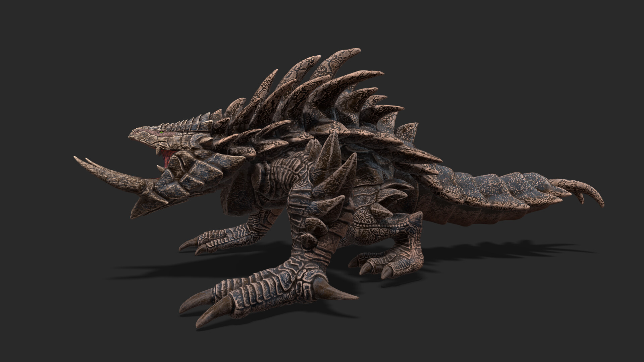Screen dimensions: 644x362
Task: Click the creature's green glowing eye
Action: pos(161,133)
